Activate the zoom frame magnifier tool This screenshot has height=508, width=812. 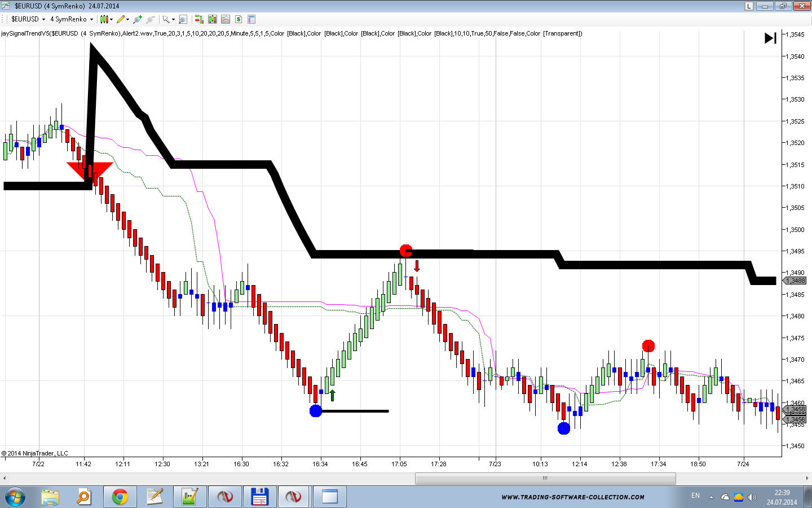point(183,19)
